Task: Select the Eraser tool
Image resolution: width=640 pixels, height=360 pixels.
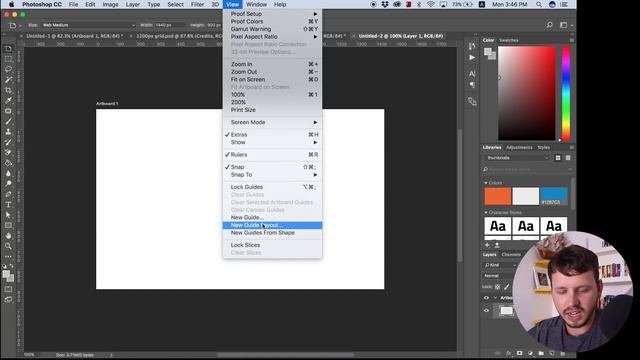Action: 8,152
